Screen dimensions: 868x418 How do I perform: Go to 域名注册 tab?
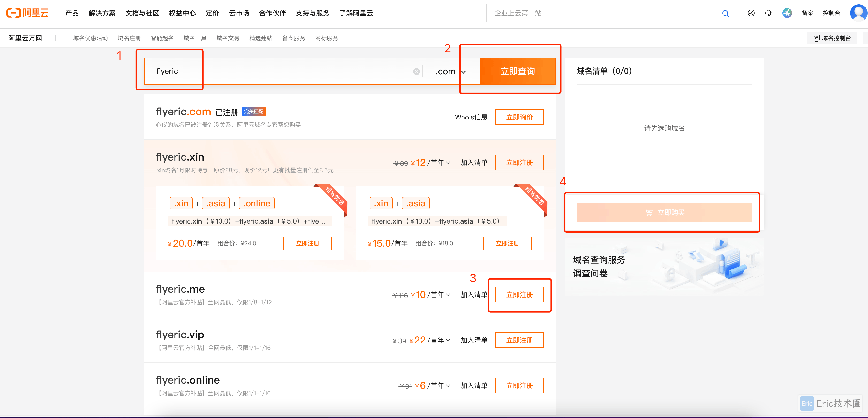[x=129, y=38]
